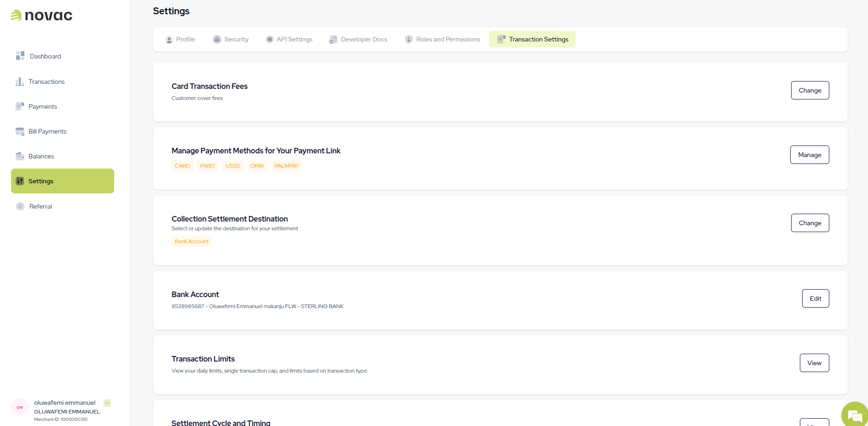View the Transaction Limits
This screenshot has height=426, width=868.
point(814,363)
